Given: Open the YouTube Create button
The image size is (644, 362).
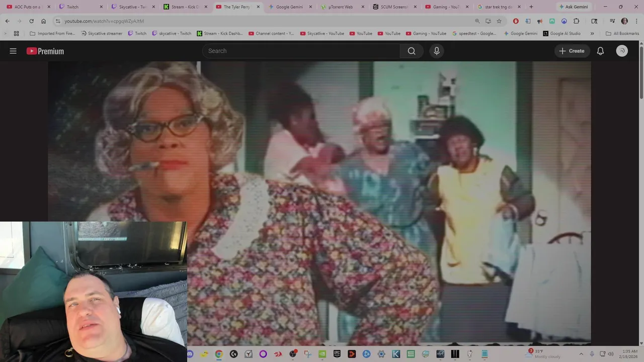Looking at the screenshot, I should point(572,51).
